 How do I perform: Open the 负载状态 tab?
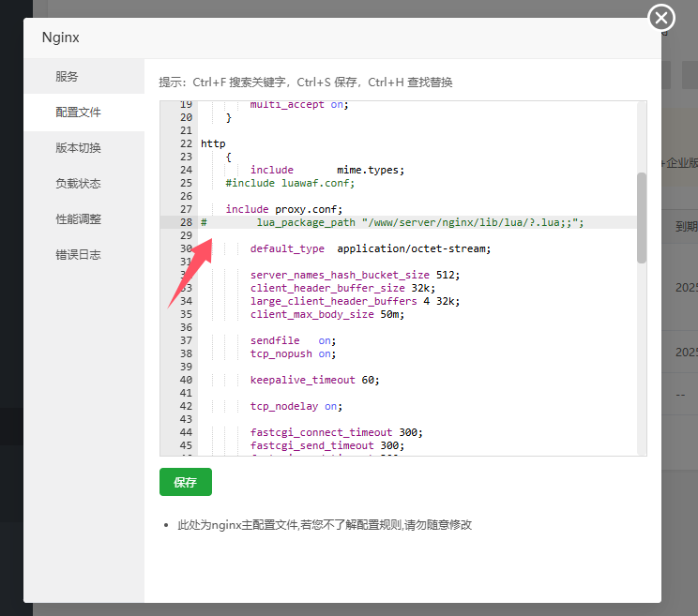tap(84, 183)
